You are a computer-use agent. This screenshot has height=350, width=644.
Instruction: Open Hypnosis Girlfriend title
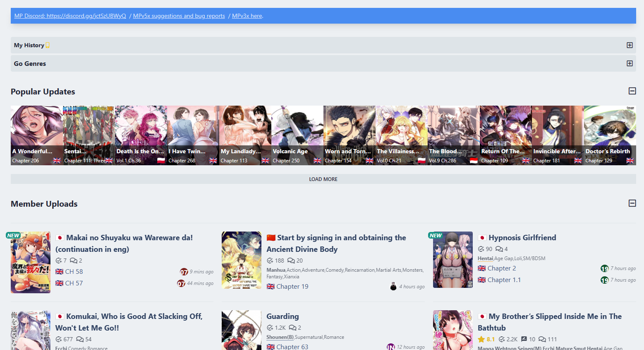(522, 237)
